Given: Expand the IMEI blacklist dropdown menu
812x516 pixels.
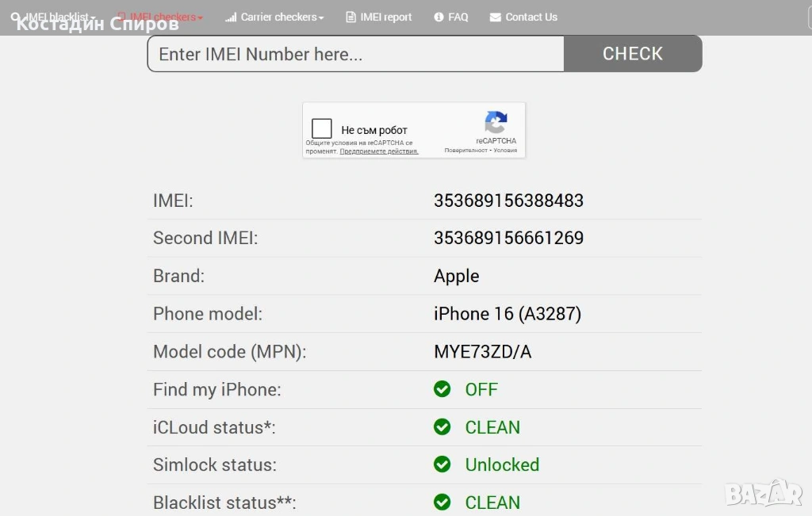Looking at the screenshot, I should pyautogui.click(x=59, y=17).
